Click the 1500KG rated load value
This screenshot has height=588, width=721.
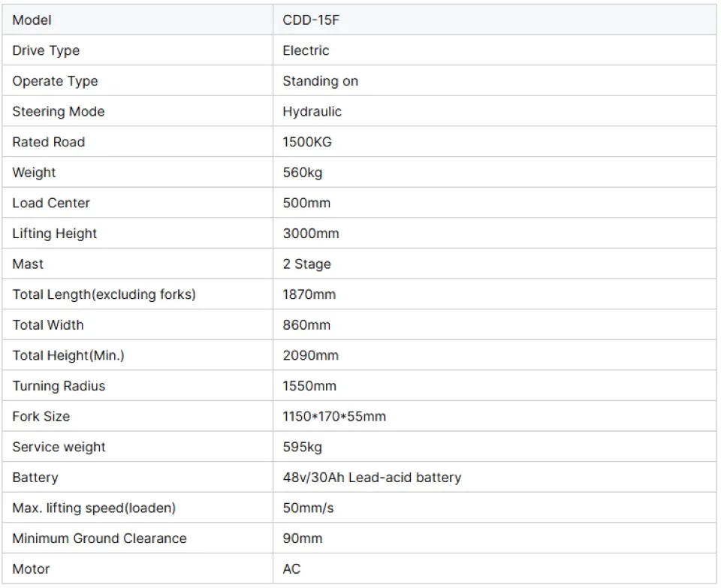point(307,142)
